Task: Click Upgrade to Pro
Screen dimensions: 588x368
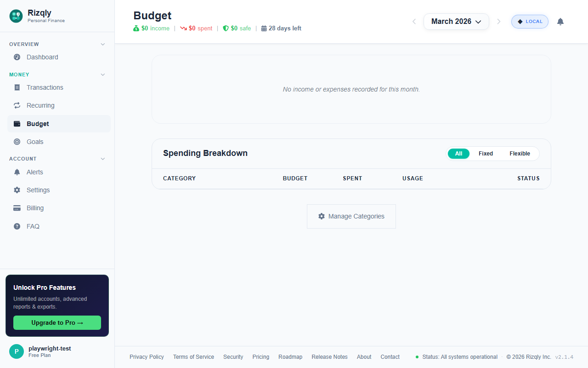Action: [57, 322]
